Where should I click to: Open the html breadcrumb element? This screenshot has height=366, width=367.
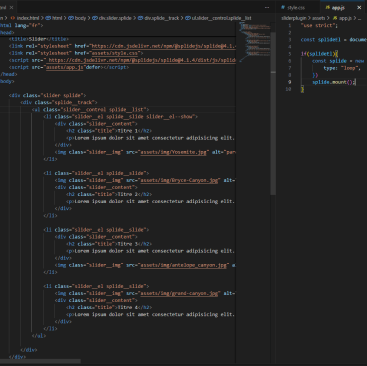coord(54,18)
